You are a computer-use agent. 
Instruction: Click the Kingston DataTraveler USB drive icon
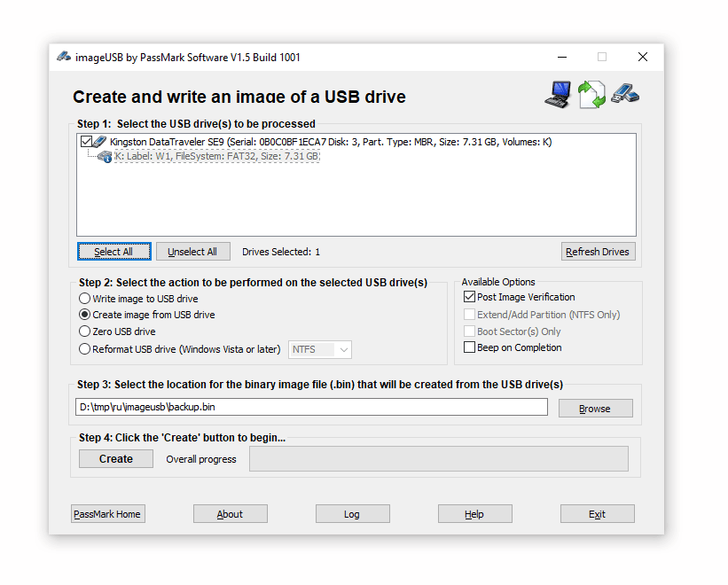(x=100, y=142)
